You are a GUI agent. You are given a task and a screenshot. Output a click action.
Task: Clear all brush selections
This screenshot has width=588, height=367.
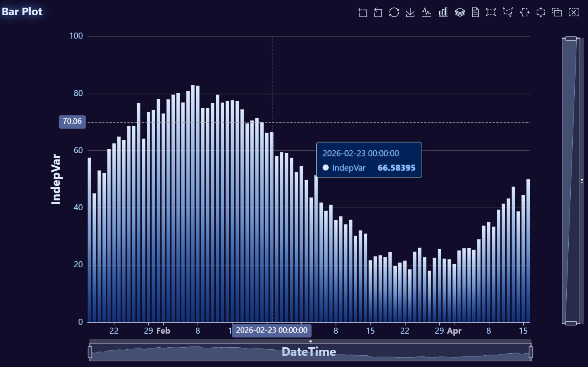coord(574,12)
